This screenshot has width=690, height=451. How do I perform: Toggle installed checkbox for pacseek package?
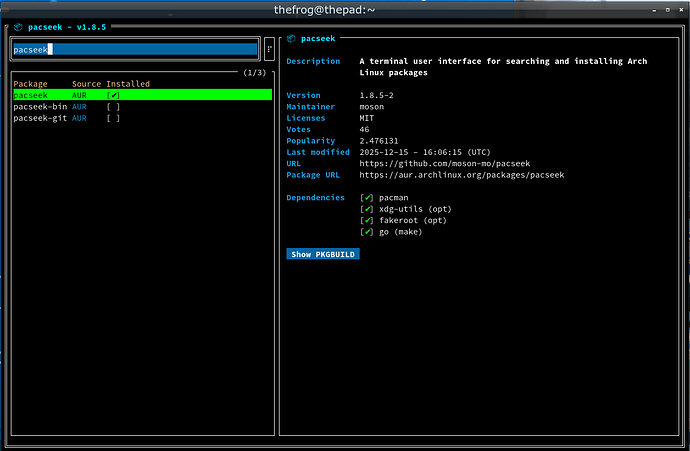[113, 95]
